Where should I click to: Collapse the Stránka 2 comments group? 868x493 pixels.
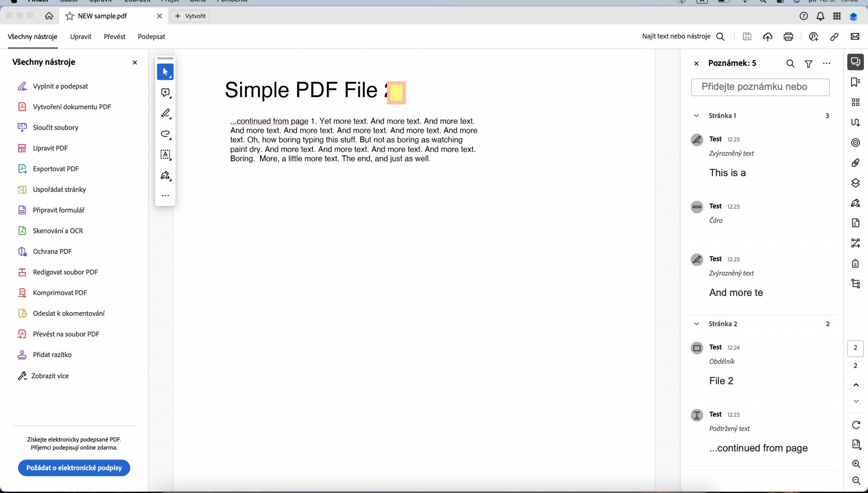pos(696,324)
